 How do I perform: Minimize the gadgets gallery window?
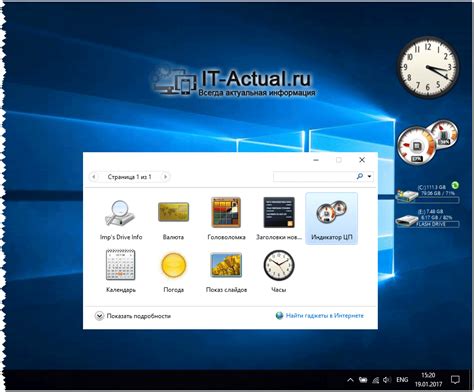[x=316, y=160]
